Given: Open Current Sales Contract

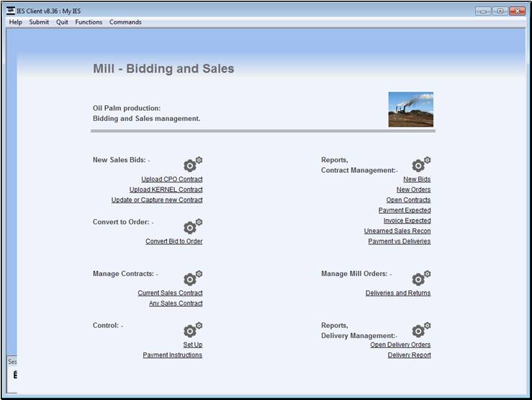Looking at the screenshot, I should click(x=170, y=293).
